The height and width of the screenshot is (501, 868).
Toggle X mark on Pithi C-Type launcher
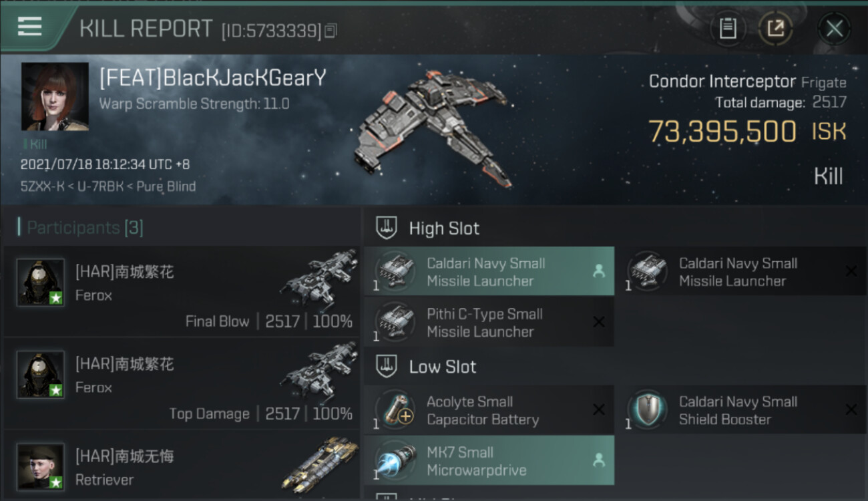(x=598, y=322)
